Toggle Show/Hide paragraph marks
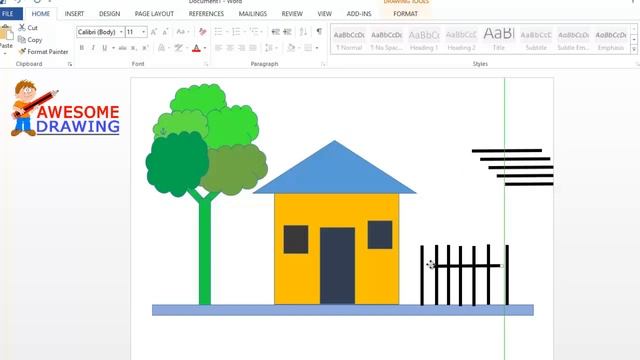The image size is (640, 360). [319, 31]
